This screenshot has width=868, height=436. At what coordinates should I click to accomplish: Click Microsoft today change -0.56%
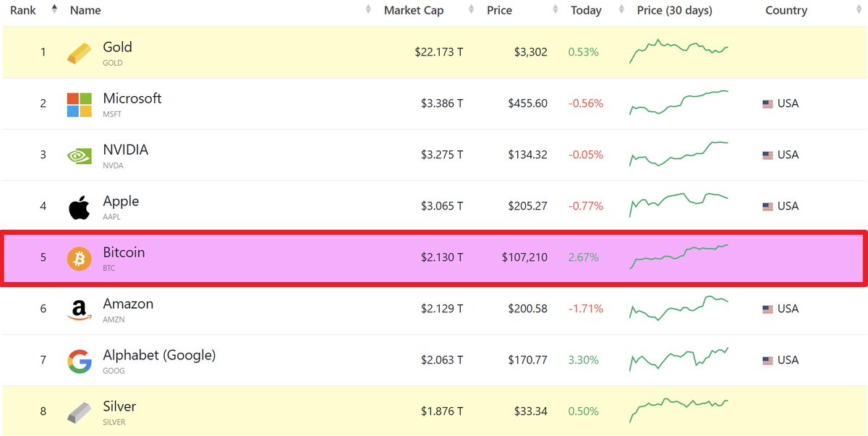(x=586, y=103)
